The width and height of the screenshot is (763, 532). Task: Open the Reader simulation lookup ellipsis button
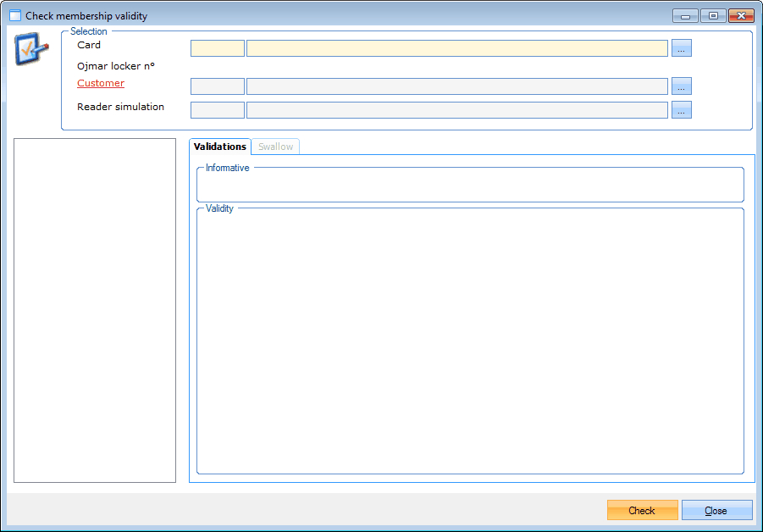[x=682, y=110]
